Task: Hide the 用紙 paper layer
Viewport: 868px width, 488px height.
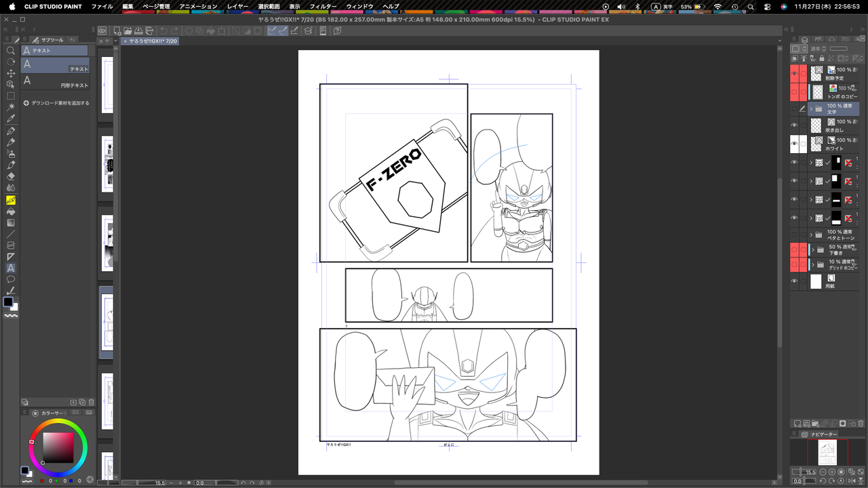Action: coord(795,281)
